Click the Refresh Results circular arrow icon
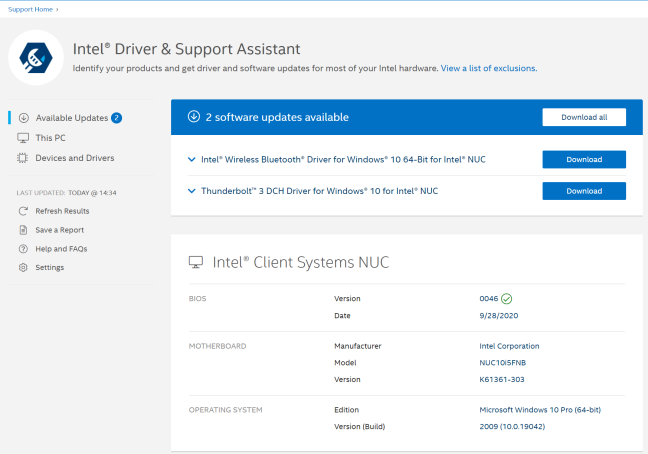Image resolution: width=648 pixels, height=454 pixels. tap(23, 211)
